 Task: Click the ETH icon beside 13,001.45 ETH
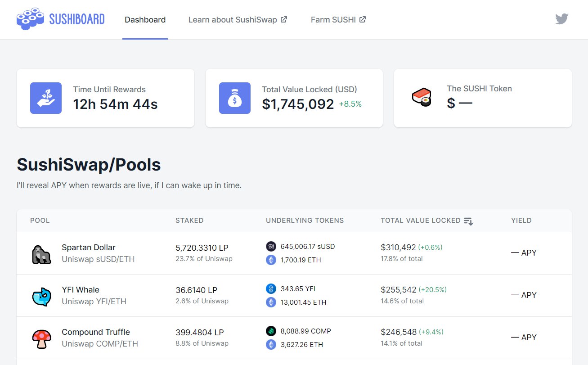click(x=271, y=302)
